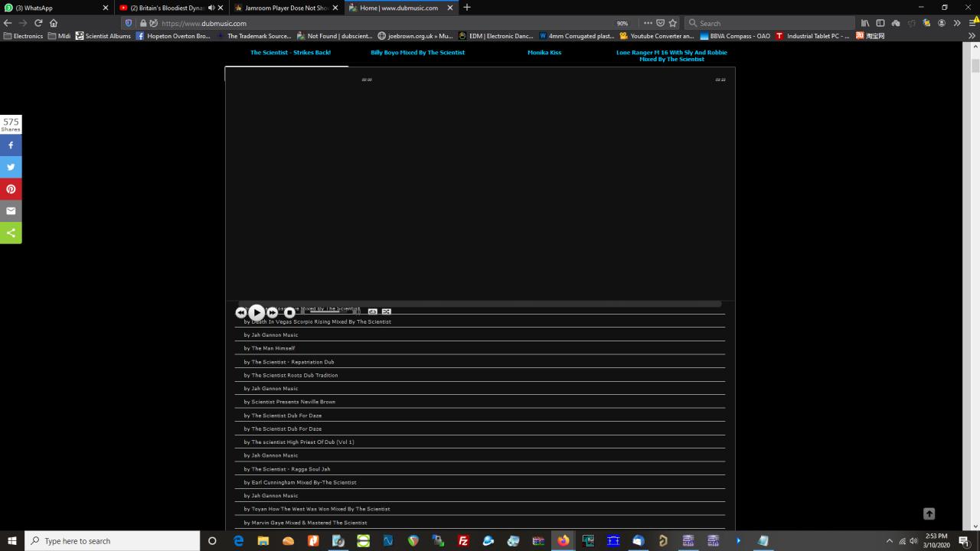Open the "Midi" bookmarks folder
This screenshot has height=551, width=980.
click(x=59, y=36)
